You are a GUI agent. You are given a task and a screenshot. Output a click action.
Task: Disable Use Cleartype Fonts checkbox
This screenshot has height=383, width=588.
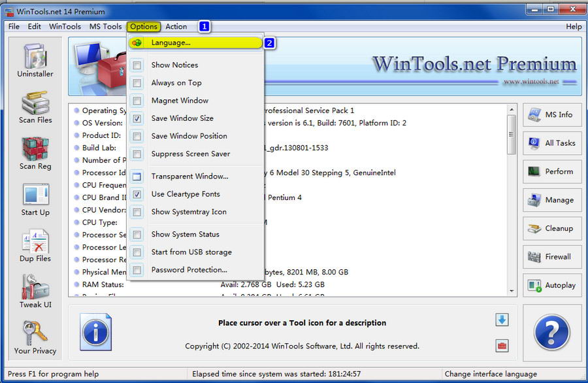137,194
